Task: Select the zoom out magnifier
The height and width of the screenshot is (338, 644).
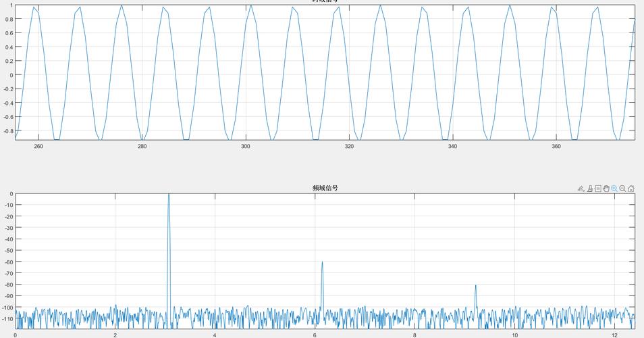Action: pyautogui.click(x=622, y=189)
